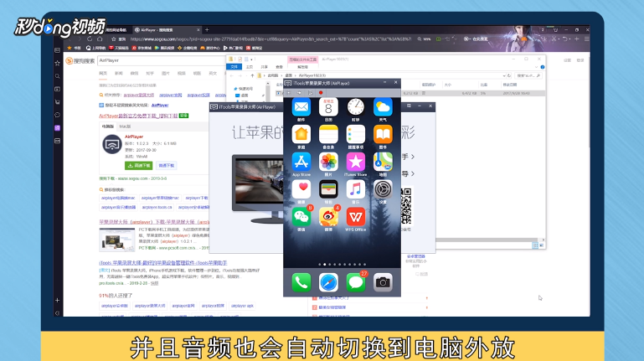Click the green 高速下载 button
This screenshot has height=361, width=644.
coord(138,166)
